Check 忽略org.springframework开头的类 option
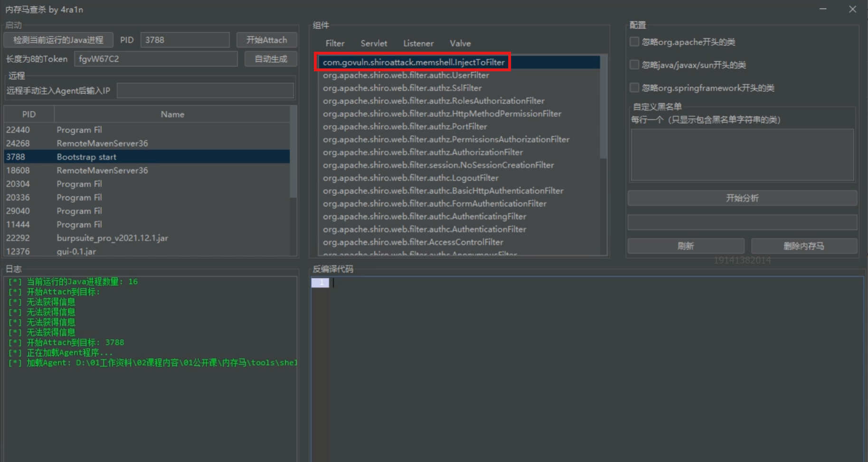868x462 pixels. (x=634, y=88)
